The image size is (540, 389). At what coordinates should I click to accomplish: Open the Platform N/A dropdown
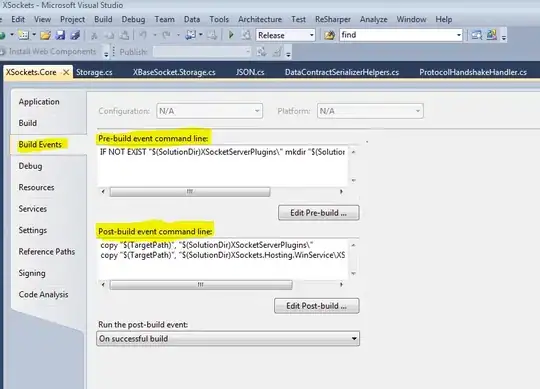tap(370, 111)
